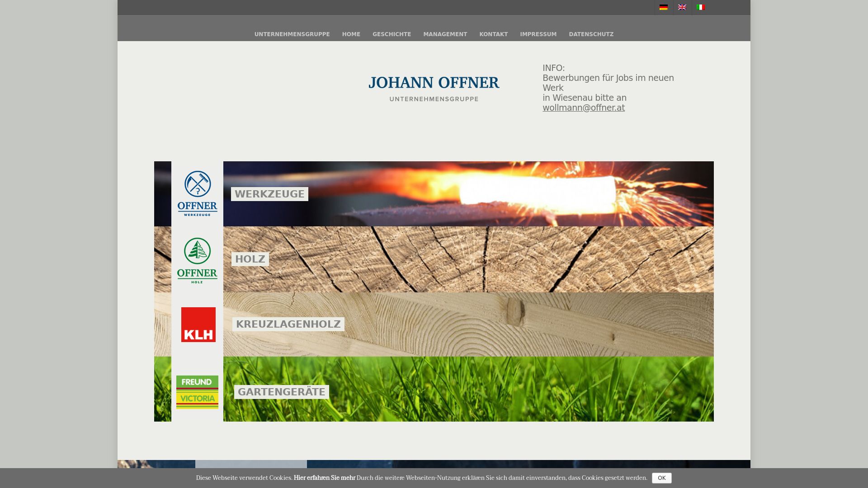Switch language with the German flag
This screenshot has height=488, width=868.
[x=664, y=7]
